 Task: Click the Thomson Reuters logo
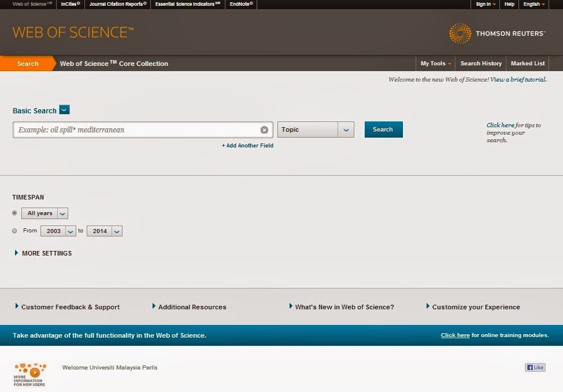tap(497, 34)
